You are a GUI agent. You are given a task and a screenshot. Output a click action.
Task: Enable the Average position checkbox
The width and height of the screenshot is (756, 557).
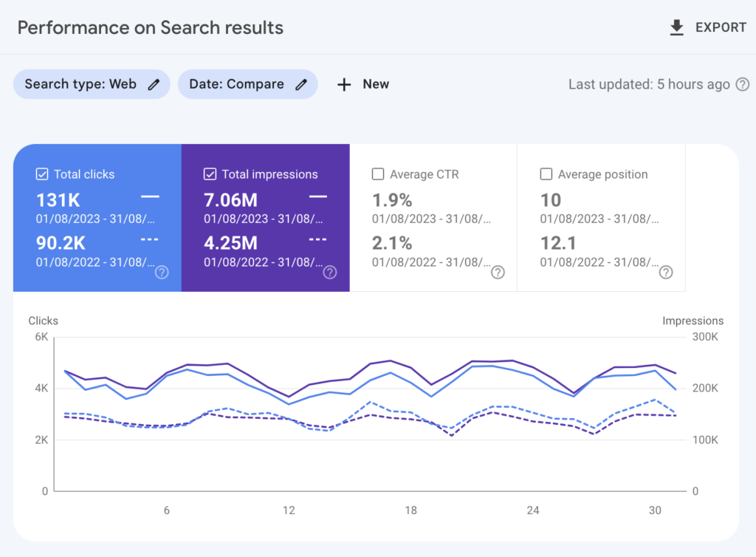[x=546, y=174]
